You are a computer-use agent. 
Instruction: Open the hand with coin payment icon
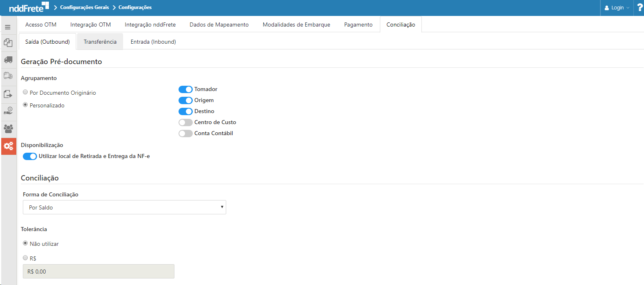point(8,111)
